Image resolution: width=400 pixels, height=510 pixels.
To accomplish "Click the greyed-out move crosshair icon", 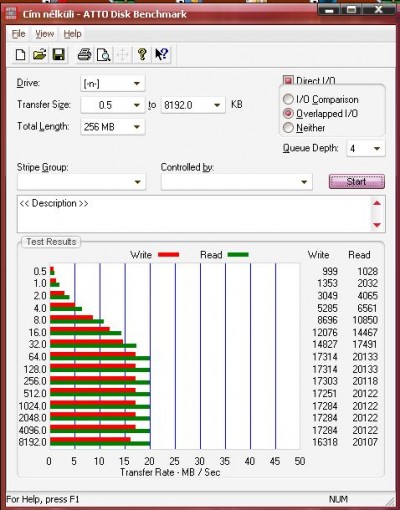I will (123, 54).
